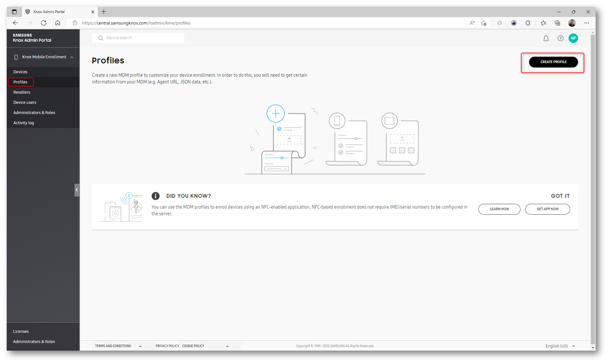Click the site lock icon
This screenshot has width=609, height=364.
pos(75,23)
